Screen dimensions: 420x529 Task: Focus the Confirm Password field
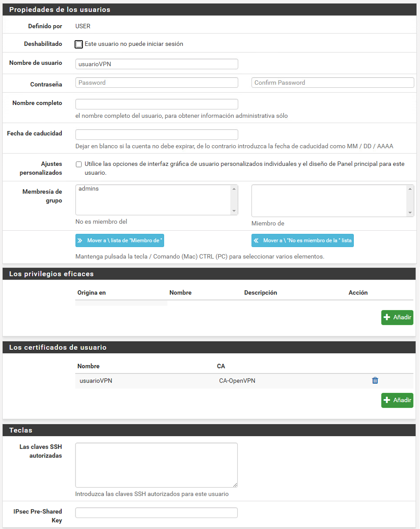[x=333, y=83]
